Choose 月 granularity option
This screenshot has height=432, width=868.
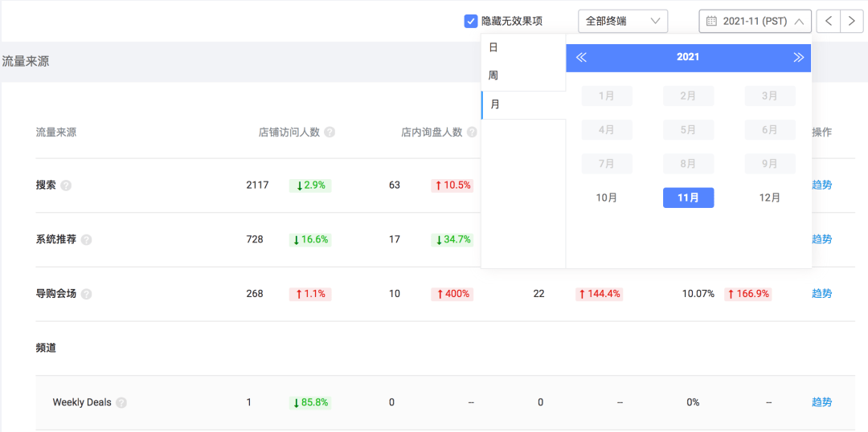(x=495, y=104)
